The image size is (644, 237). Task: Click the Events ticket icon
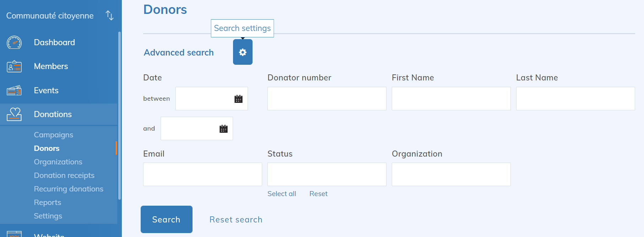coord(14,91)
